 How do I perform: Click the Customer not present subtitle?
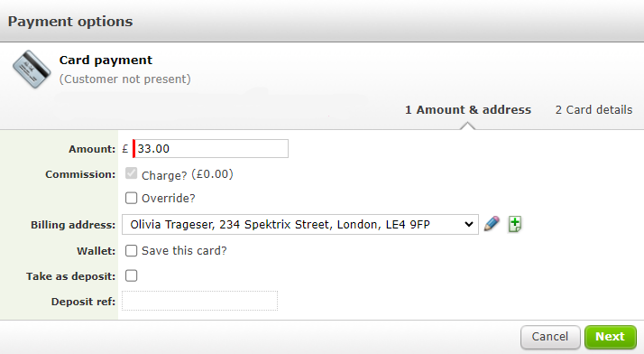124,79
